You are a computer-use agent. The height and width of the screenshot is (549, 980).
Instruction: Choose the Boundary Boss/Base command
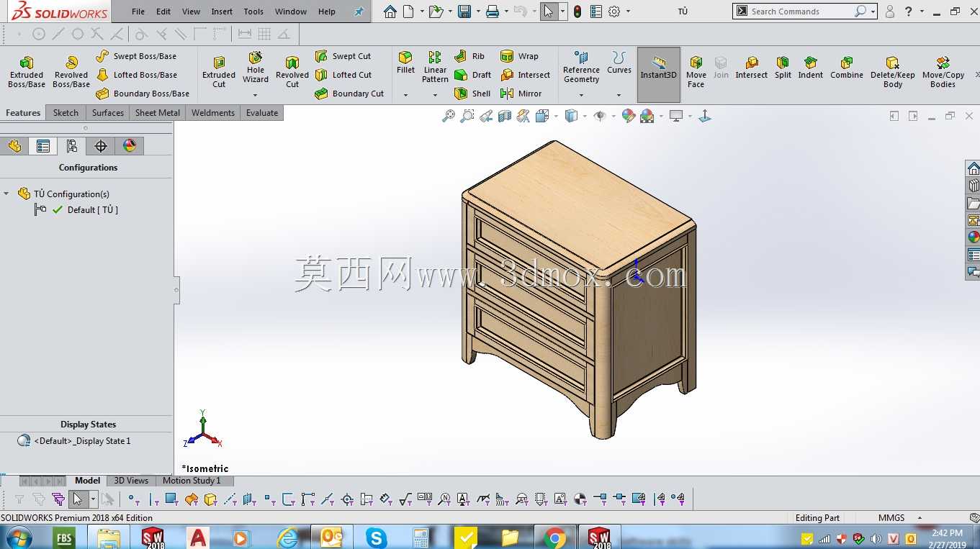click(143, 94)
